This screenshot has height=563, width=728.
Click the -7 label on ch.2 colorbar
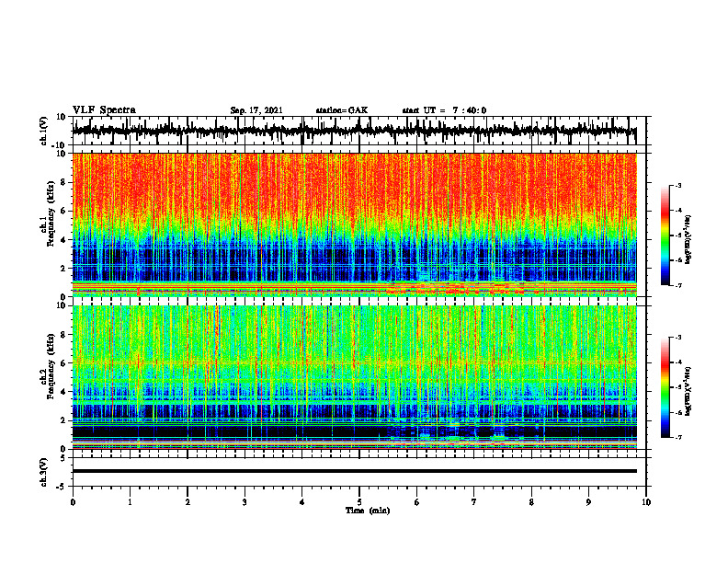[678, 437]
